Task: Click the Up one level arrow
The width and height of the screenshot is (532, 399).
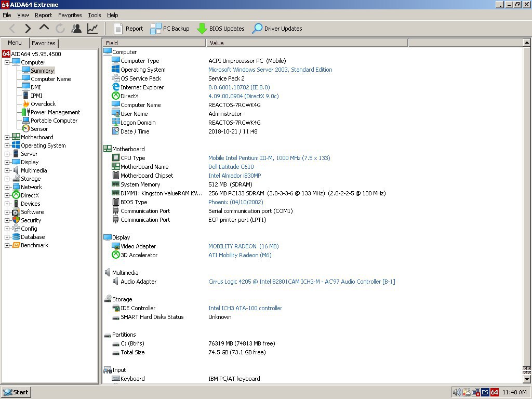Action: tap(44, 28)
